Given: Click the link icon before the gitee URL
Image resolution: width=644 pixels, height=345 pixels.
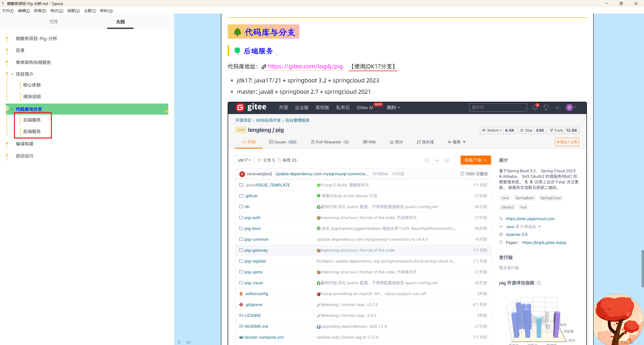Looking at the screenshot, I should (x=264, y=67).
